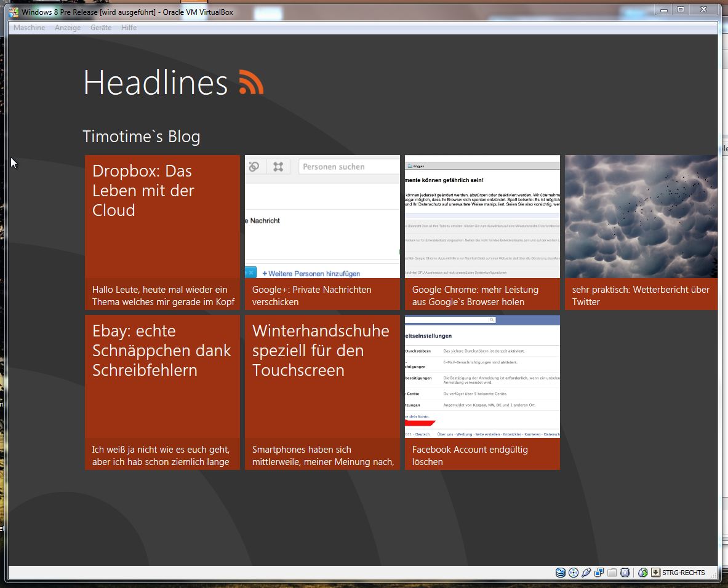Open the "Ebay: echte Schnäppchen dank Schreibfehlern" tile
Image resolution: width=728 pixels, height=588 pixels.
(162, 392)
